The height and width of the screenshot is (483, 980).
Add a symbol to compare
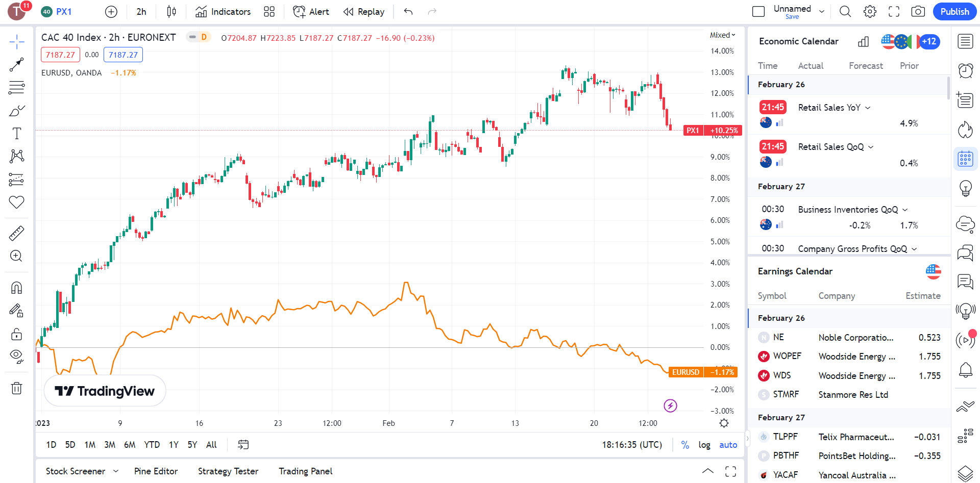[x=111, y=12]
